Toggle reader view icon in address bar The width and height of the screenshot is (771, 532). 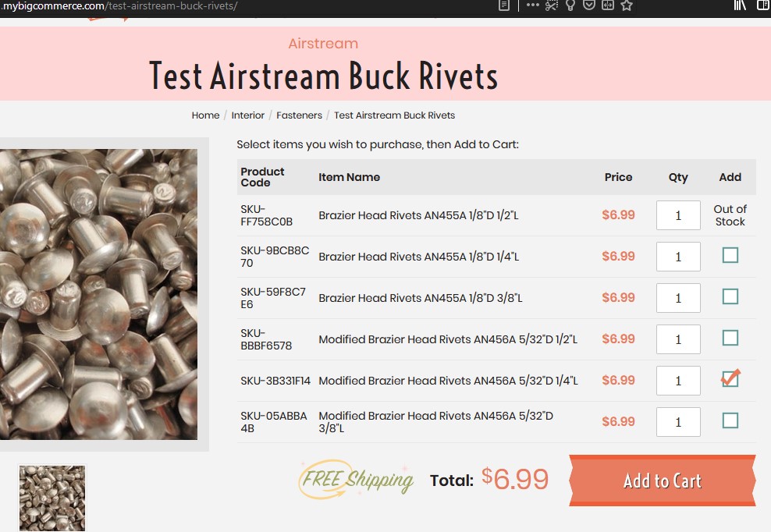503,5
